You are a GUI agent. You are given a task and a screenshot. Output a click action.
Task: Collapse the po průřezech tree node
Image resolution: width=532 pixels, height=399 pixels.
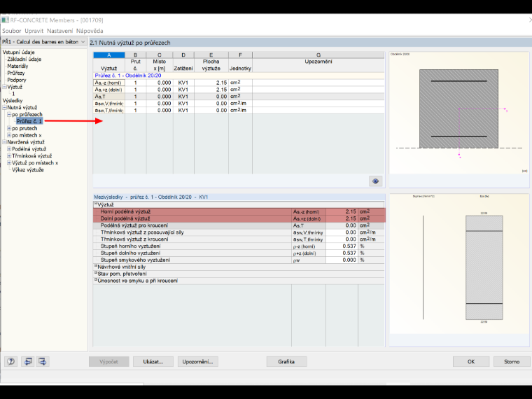coord(10,115)
